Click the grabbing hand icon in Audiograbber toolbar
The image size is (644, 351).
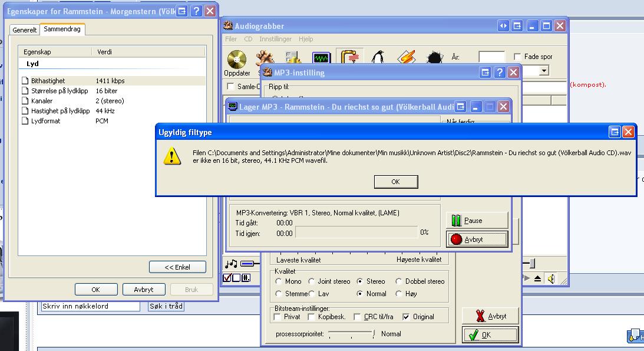click(265, 58)
